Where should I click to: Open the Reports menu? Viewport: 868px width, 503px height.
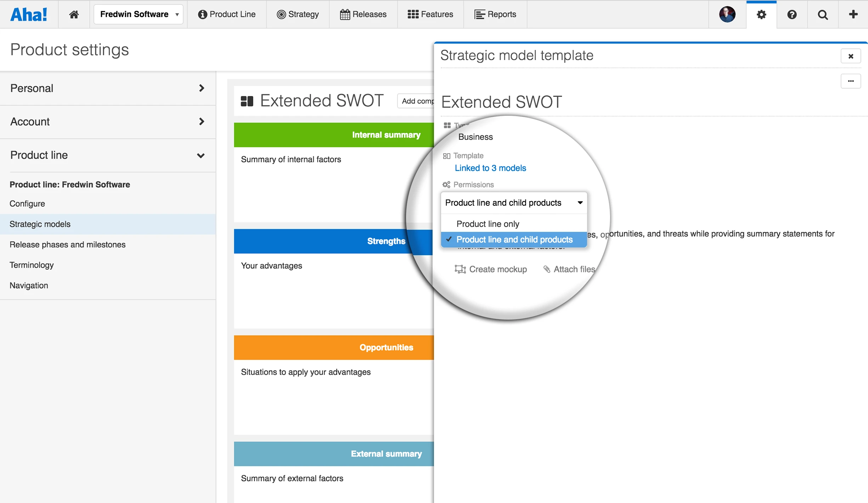click(x=495, y=14)
